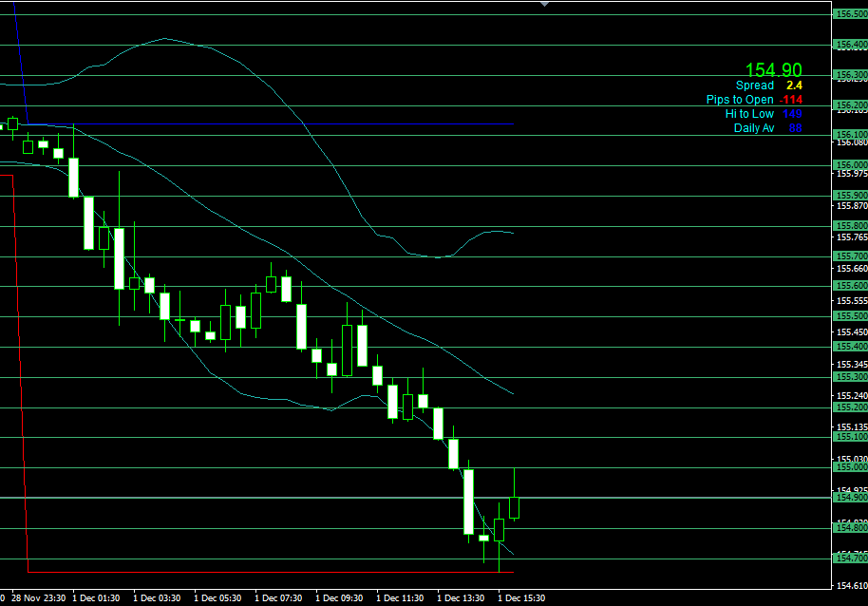Select the Pips to Open -114 label
The height and width of the screenshot is (606, 868).
(754, 100)
